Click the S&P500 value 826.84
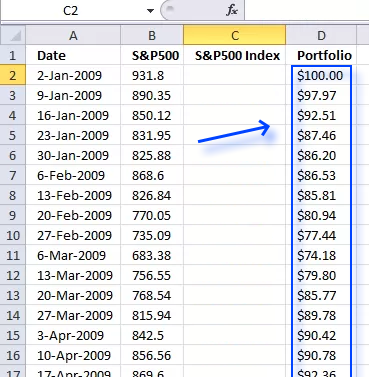Viewport: 369px width, 377px height. 152,195
